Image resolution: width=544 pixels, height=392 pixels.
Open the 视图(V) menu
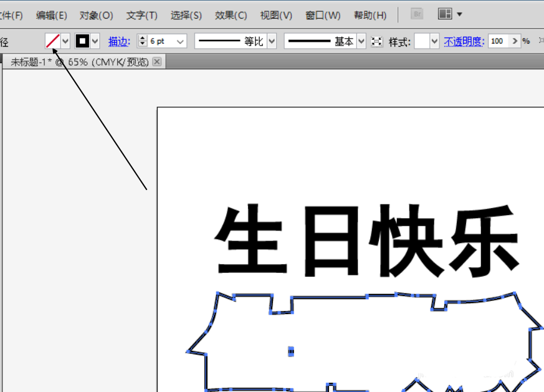(276, 15)
